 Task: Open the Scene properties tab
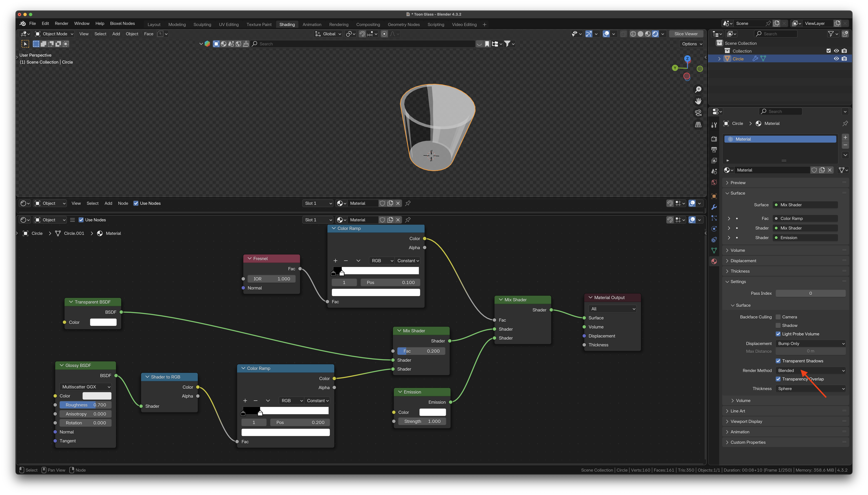point(714,171)
